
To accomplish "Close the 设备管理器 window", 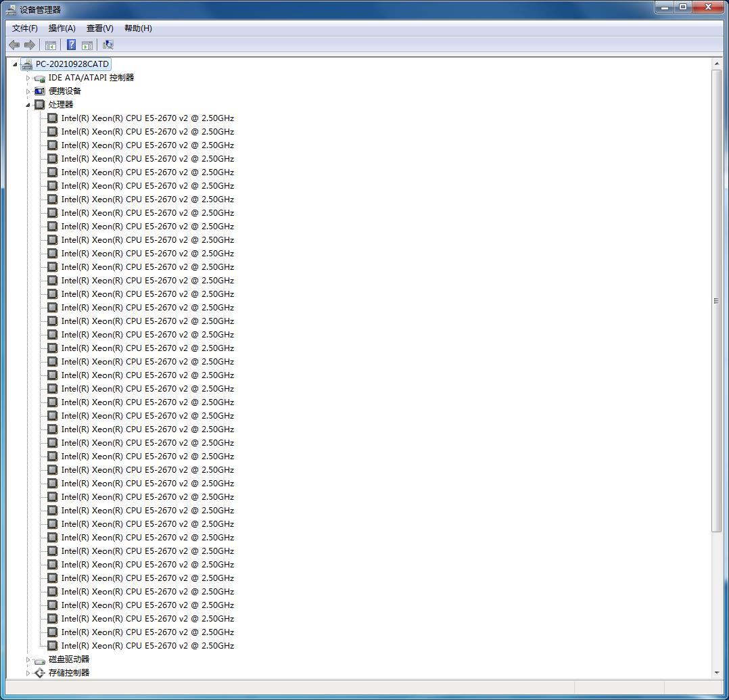I will click(x=709, y=7).
